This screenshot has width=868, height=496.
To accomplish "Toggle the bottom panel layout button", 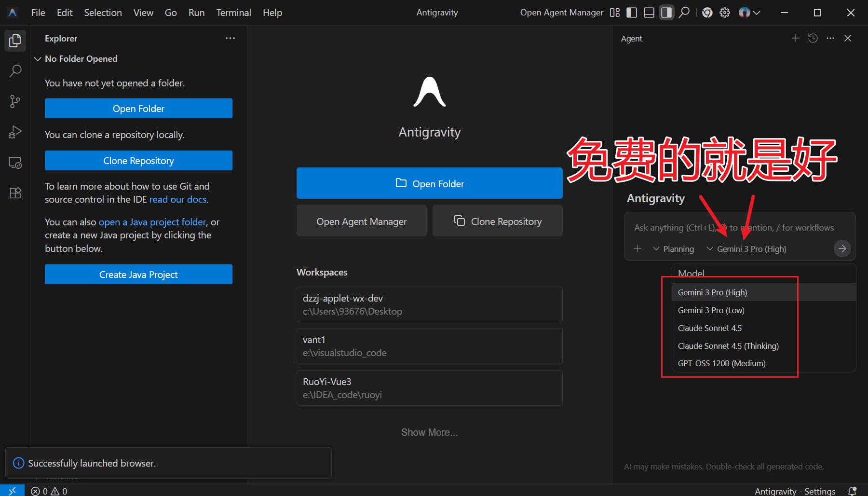I will (649, 13).
